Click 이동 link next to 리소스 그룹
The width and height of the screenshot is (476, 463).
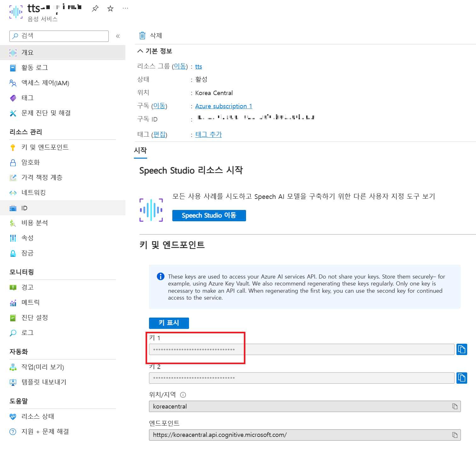coord(180,66)
